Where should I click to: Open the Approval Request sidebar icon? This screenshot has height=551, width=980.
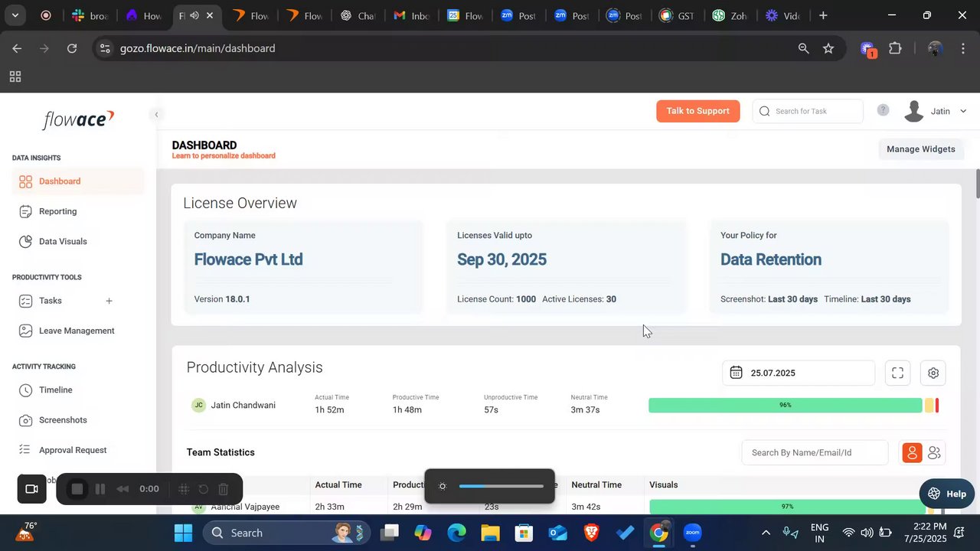25,450
